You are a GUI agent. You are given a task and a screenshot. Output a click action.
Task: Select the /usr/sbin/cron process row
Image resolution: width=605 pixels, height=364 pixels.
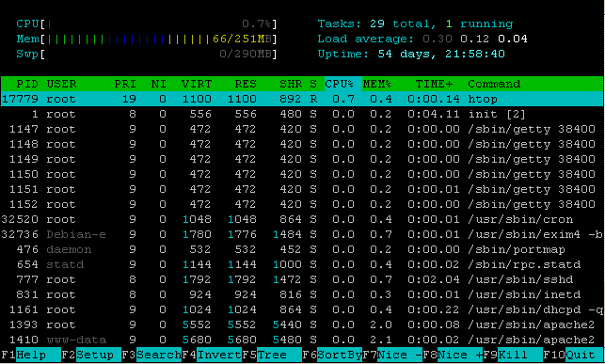click(302, 219)
